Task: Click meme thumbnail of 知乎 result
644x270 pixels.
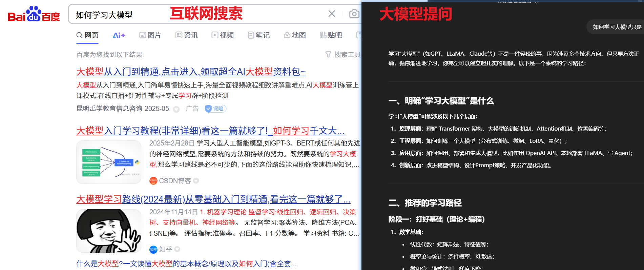Action: pos(109,231)
